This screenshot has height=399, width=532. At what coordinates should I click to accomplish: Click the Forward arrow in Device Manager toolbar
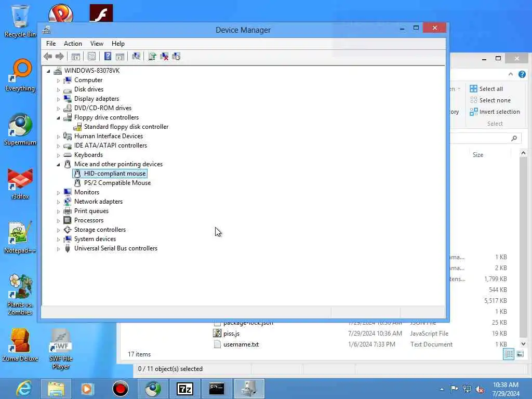point(59,56)
